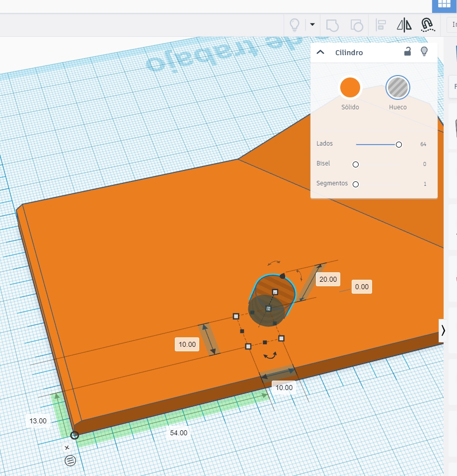Screen dimensions: 457x476
Task: Click the Show All lightbulb in toolbar
Action: click(295, 24)
